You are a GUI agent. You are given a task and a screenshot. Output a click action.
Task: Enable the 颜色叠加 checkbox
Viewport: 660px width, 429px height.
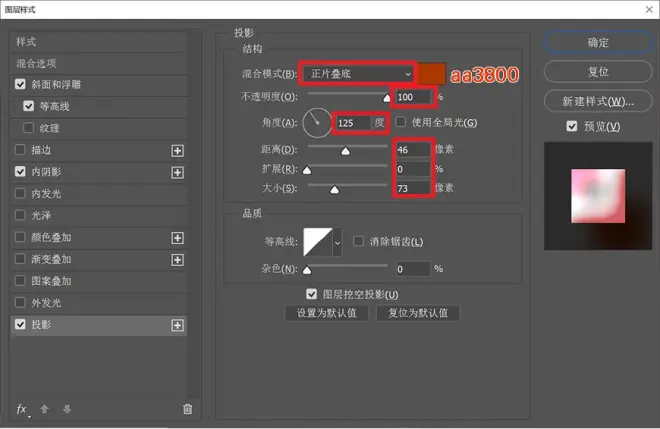(x=20, y=237)
